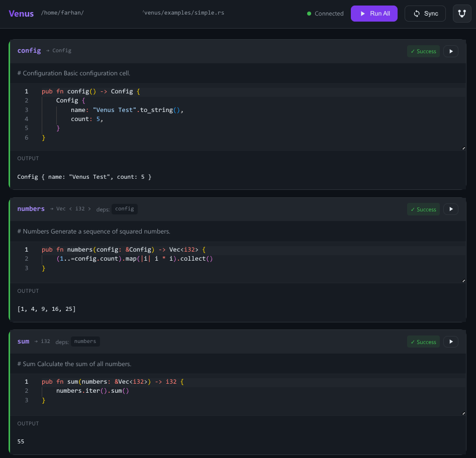Click '# Numbers Generate a sequence' description

(x=94, y=232)
